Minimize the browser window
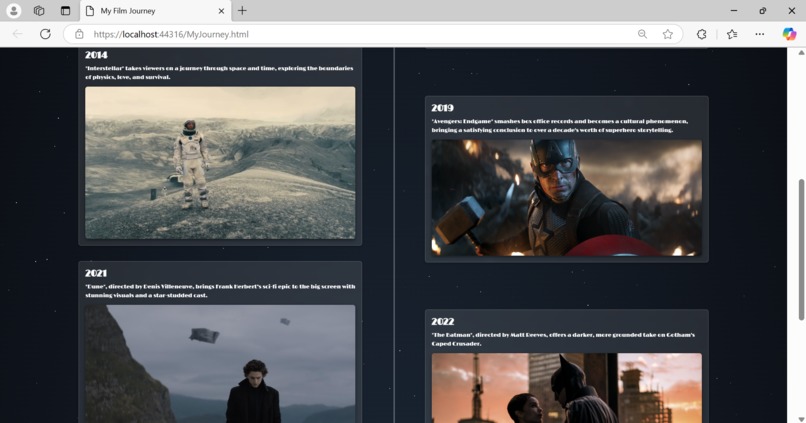Image resolution: width=806 pixels, height=423 pixels. [x=734, y=10]
